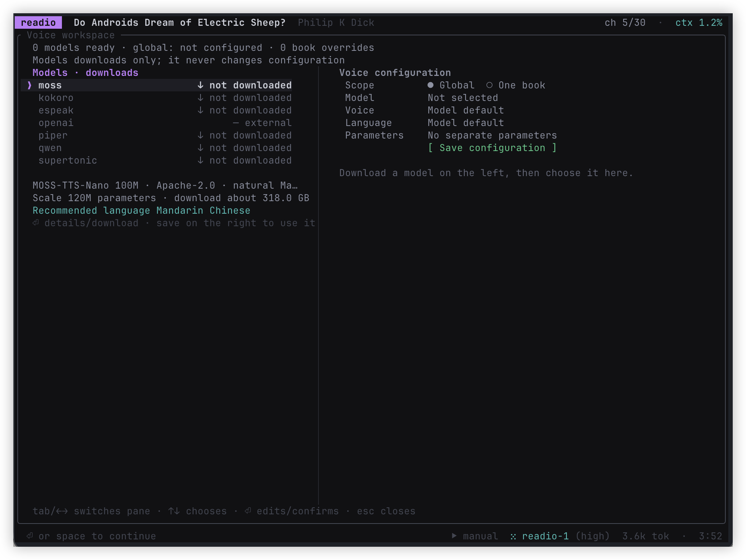
Task: Click the ctx 1.2% context usage indicator
Action: (x=698, y=22)
